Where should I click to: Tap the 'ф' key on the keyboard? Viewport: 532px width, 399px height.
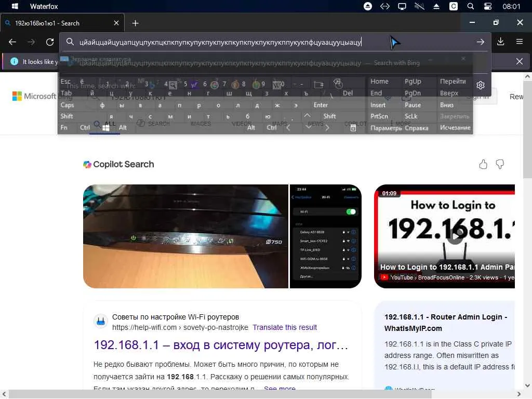pyautogui.click(x=102, y=105)
